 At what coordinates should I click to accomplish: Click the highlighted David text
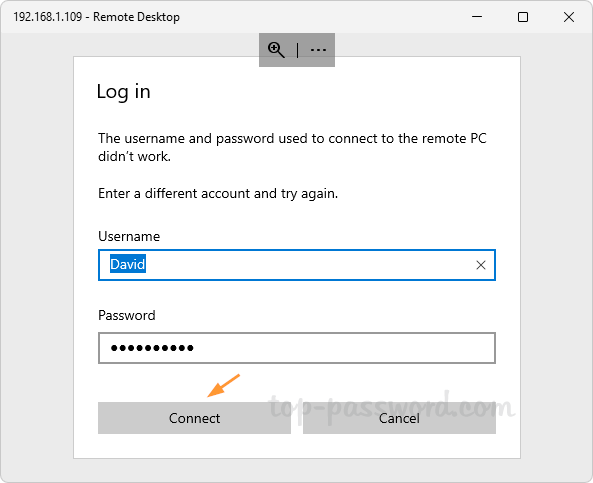pos(128,264)
